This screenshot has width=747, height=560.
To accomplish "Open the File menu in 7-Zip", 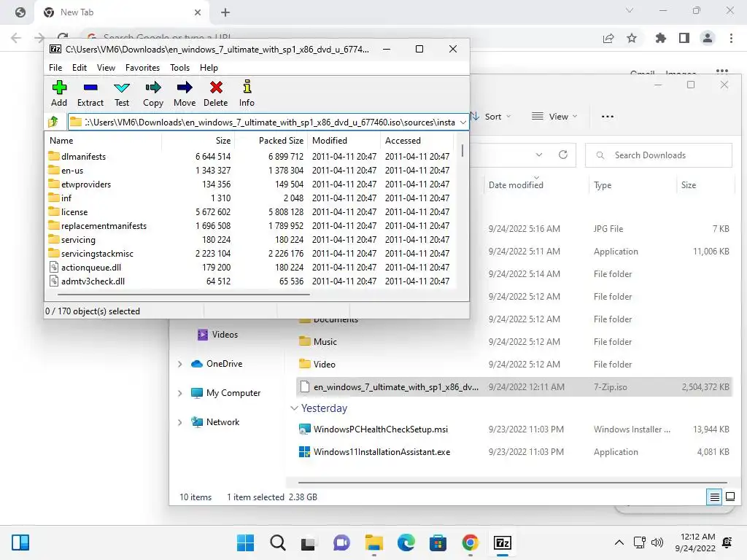I will tap(55, 68).
